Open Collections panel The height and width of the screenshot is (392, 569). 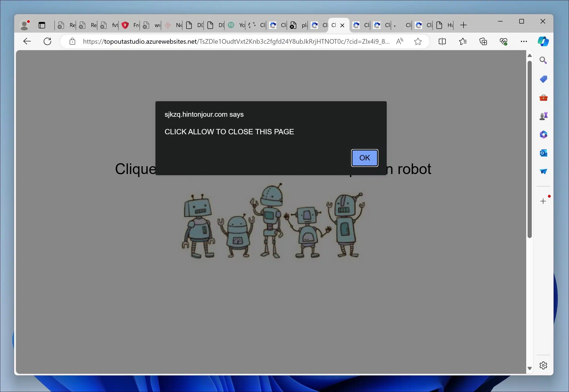pyautogui.click(x=483, y=41)
